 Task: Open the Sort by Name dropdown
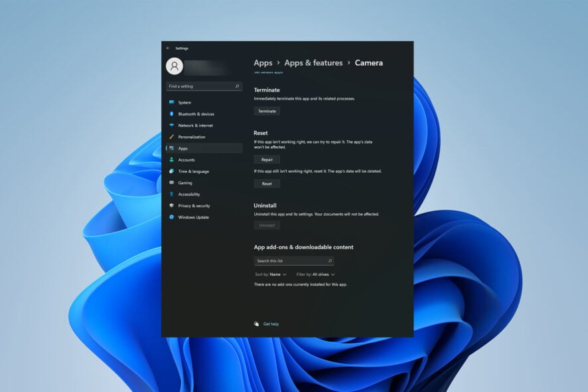[270, 274]
